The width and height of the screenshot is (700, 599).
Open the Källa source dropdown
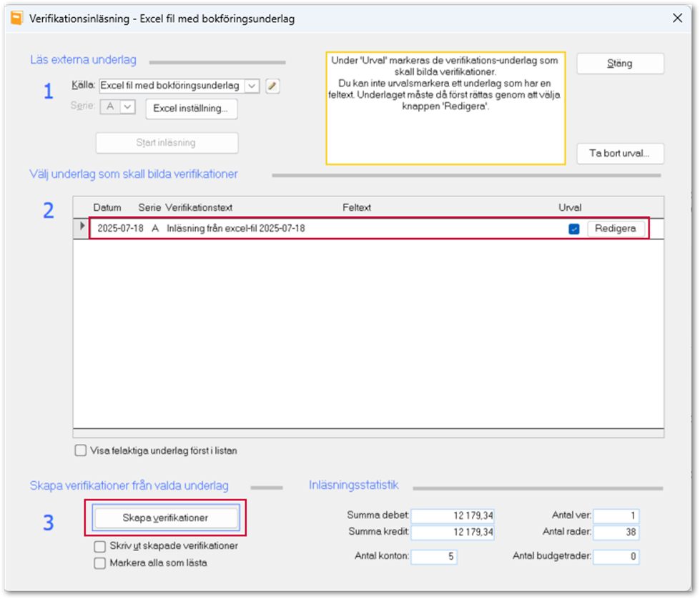point(252,86)
